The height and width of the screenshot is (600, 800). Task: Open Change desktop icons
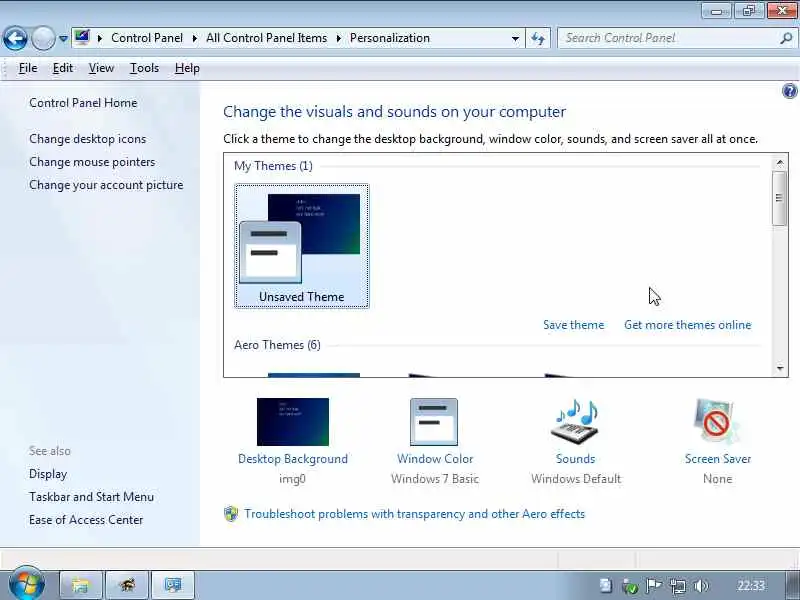(87, 139)
